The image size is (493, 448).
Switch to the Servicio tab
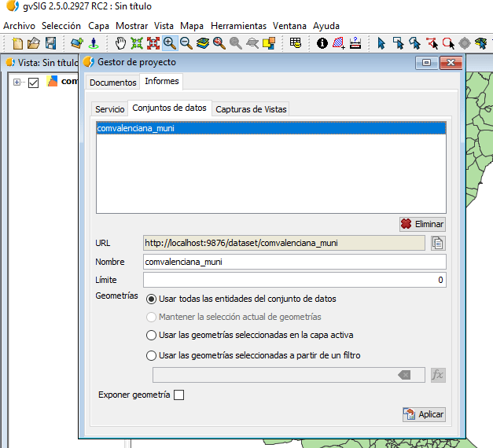click(109, 109)
